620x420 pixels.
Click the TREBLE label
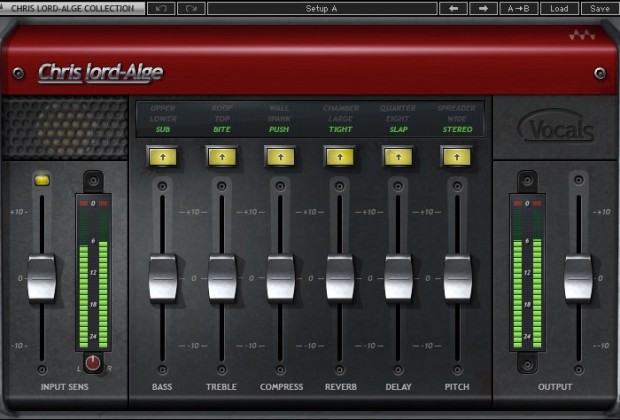tap(221, 387)
